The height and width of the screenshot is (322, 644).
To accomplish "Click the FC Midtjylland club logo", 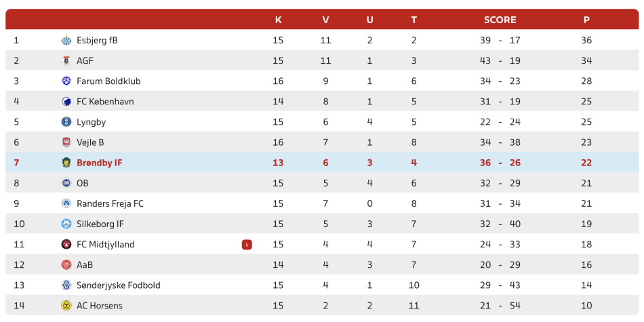I will 66,245.
